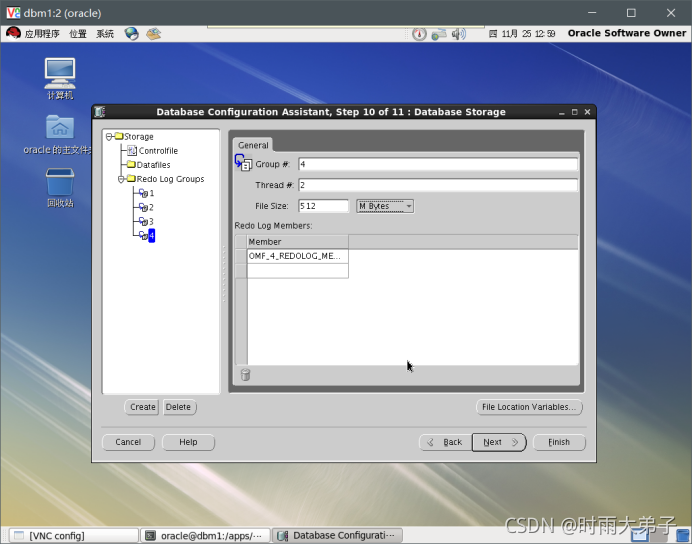Click the Red Hat logo in the panel
Screen dimensions: 692x544
[14, 34]
